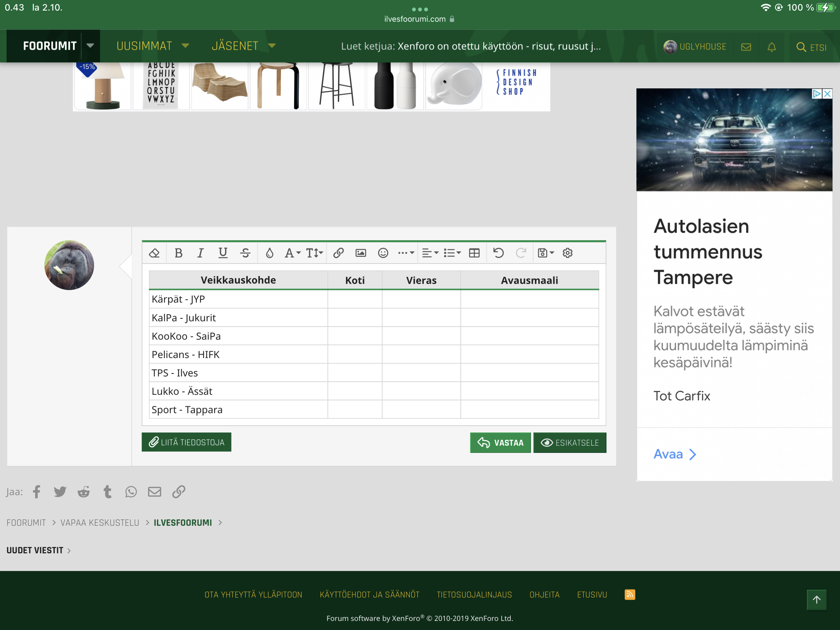Click the eraser remove formatting icon
Viewport: 840px width, 630px height.
[154, 253]
